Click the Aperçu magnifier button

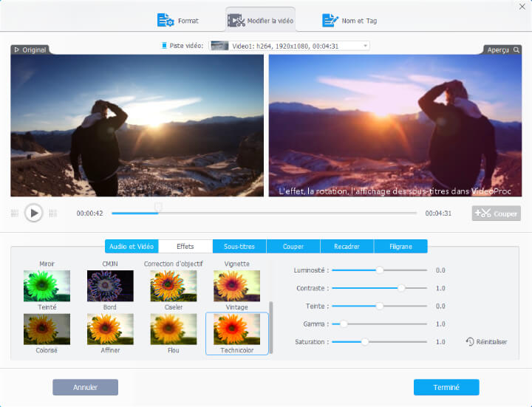[516, 49]
